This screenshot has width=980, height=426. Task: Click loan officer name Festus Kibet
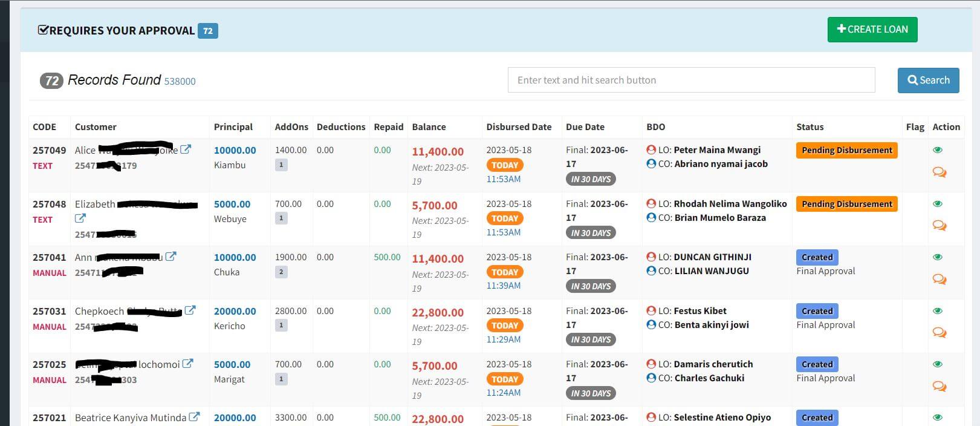point(700,311)
